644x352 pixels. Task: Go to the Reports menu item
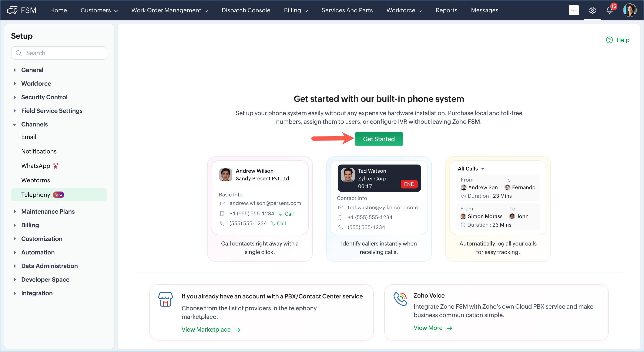pyautogui.click(x=446, y=10)
